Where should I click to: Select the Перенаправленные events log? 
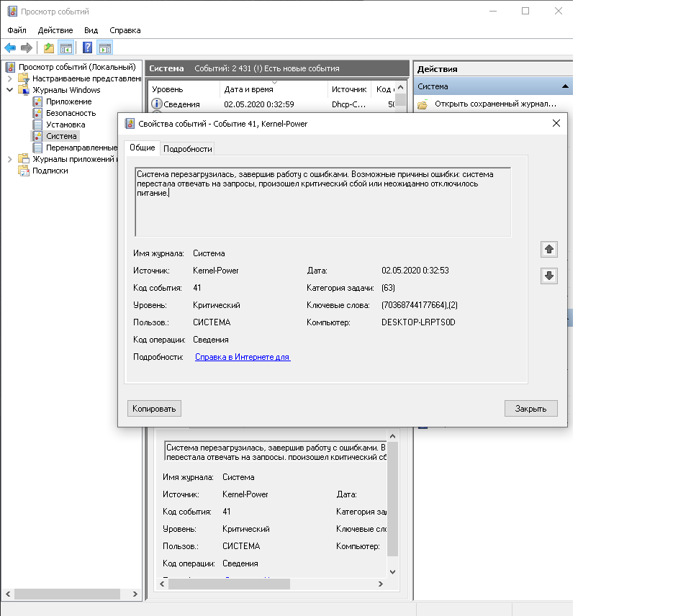[x=81, y=148]
